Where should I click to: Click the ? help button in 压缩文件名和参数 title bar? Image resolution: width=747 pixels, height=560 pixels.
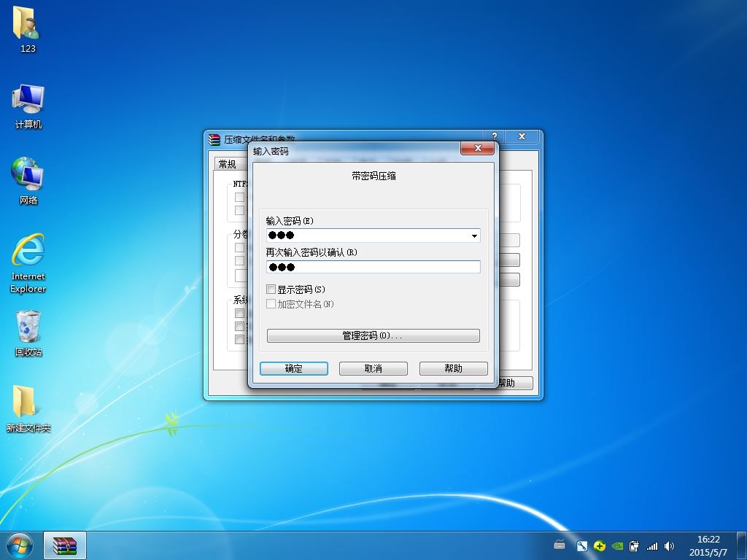click(x=494, y=136)
